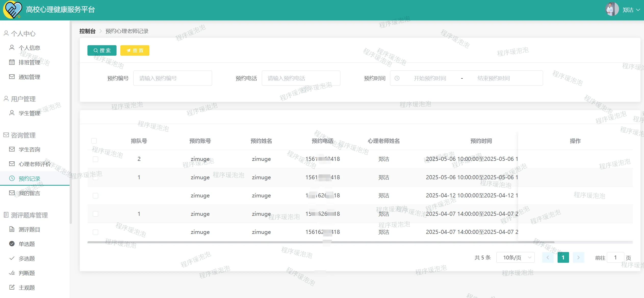The width and height of the screenshot is (644, 298).
Task: Click the person icon beside 学生管理
Action: coord(12,113)
